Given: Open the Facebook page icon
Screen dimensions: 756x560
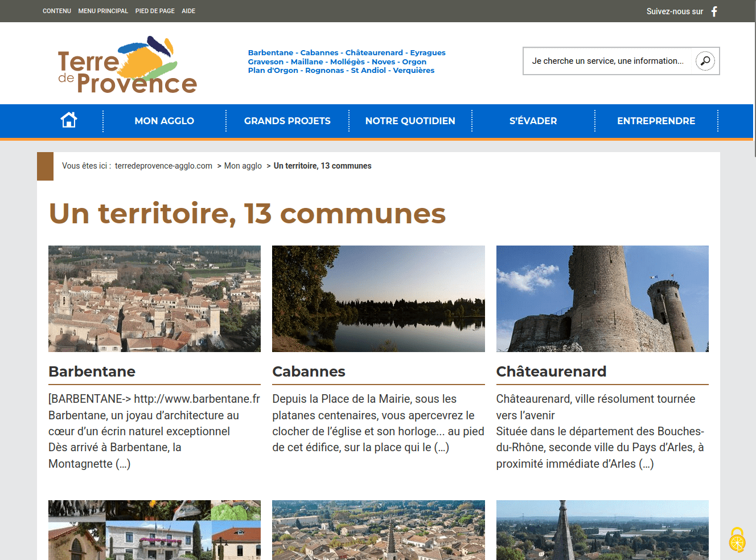Looking at the screenshot, I should (x=714, y=11).
